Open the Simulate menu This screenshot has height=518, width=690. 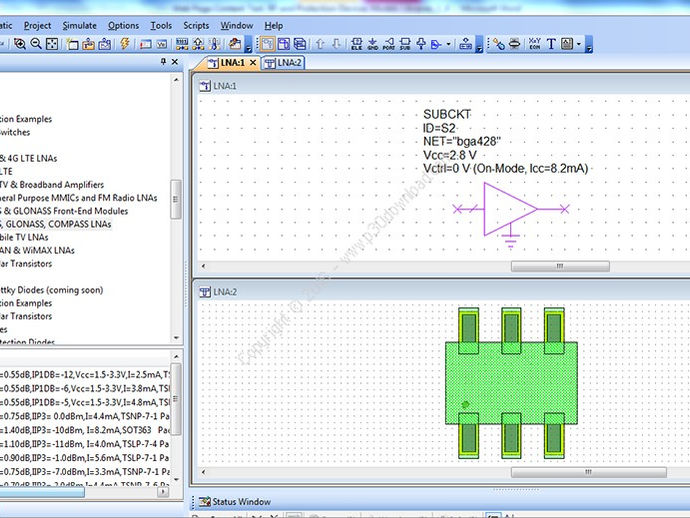79,26
